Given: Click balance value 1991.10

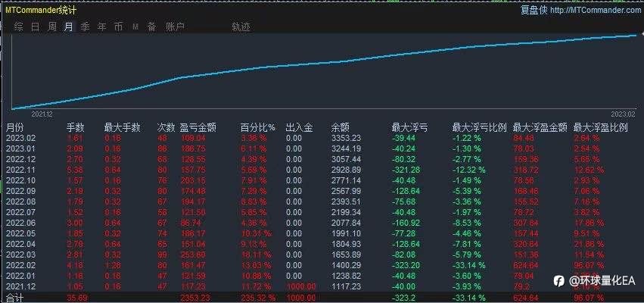Looking at the screenshot, I should pos(346,233).
